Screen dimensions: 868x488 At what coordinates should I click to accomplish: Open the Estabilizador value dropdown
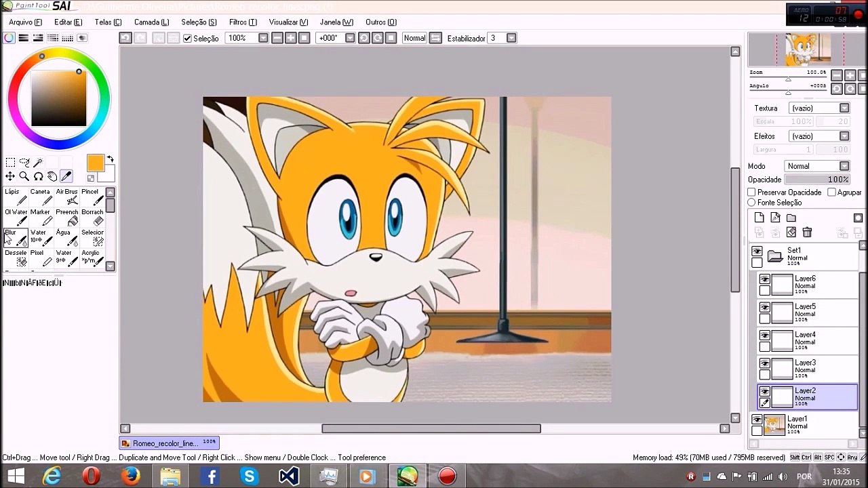point(511,38)
